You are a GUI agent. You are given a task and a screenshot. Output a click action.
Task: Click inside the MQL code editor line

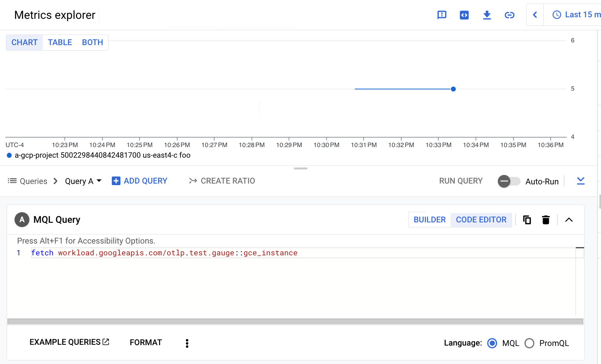[x=353, y=253]
